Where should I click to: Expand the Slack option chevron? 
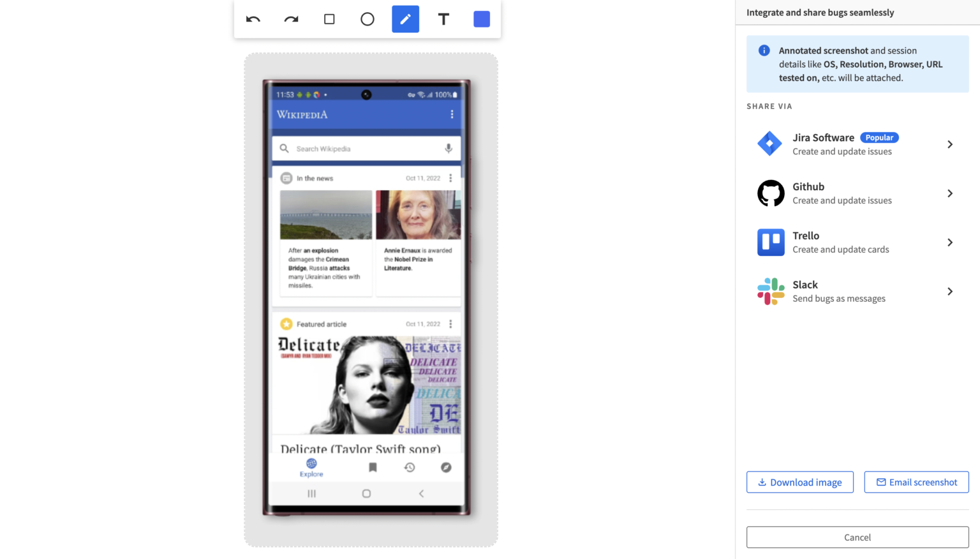click(x=950, y=292)
